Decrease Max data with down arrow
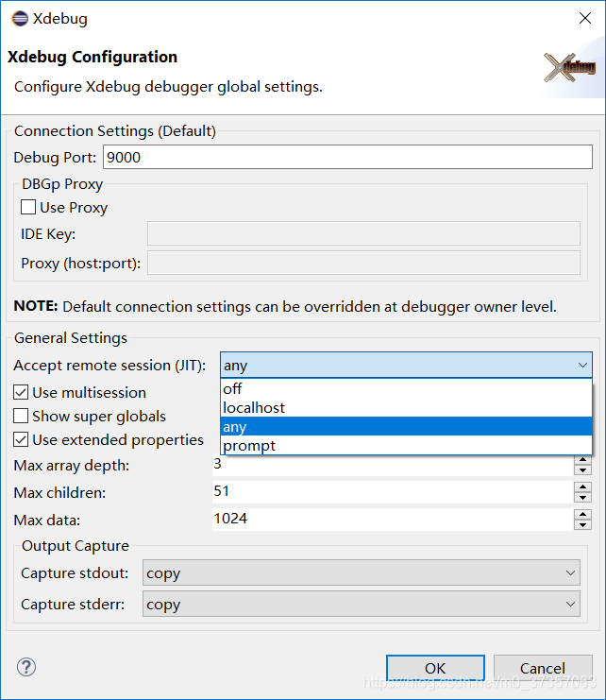Image resolution: width=606 pixels, height=700 pixels. click(x=582, y=524)
